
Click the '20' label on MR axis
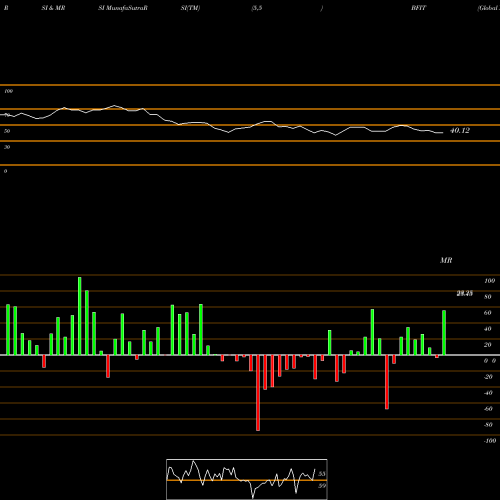pyautogui.click(x=488, y=345)
